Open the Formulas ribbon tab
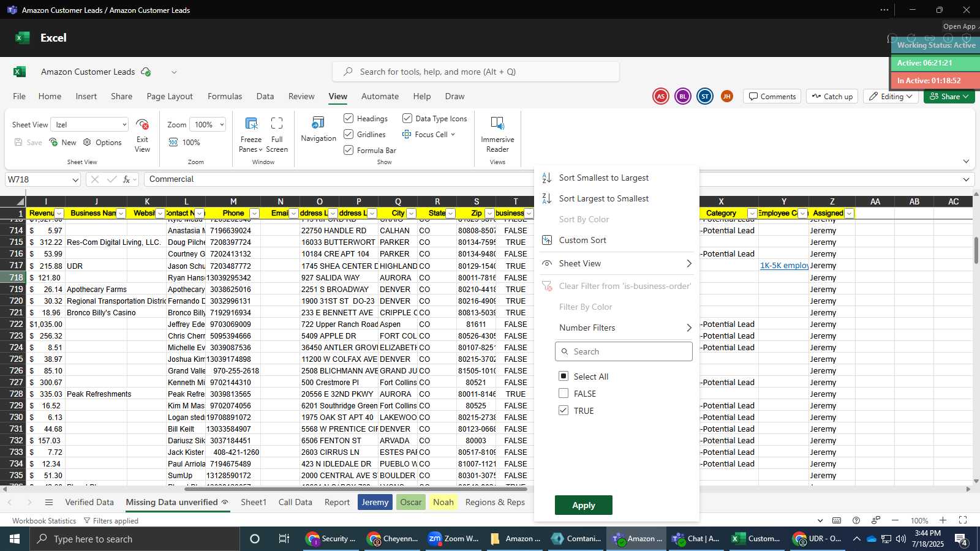The height and width of the screenshot is (551, 980). click(225, 96)
